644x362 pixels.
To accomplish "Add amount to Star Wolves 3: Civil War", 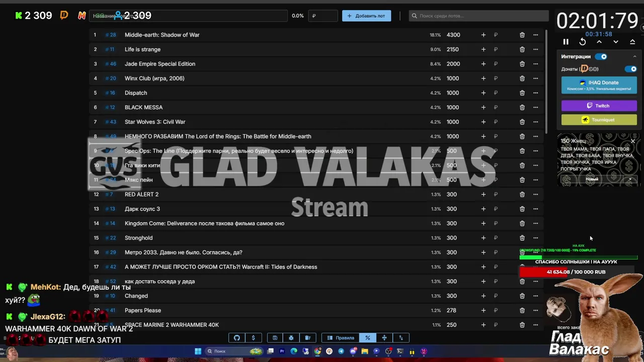I will (484, 122).
